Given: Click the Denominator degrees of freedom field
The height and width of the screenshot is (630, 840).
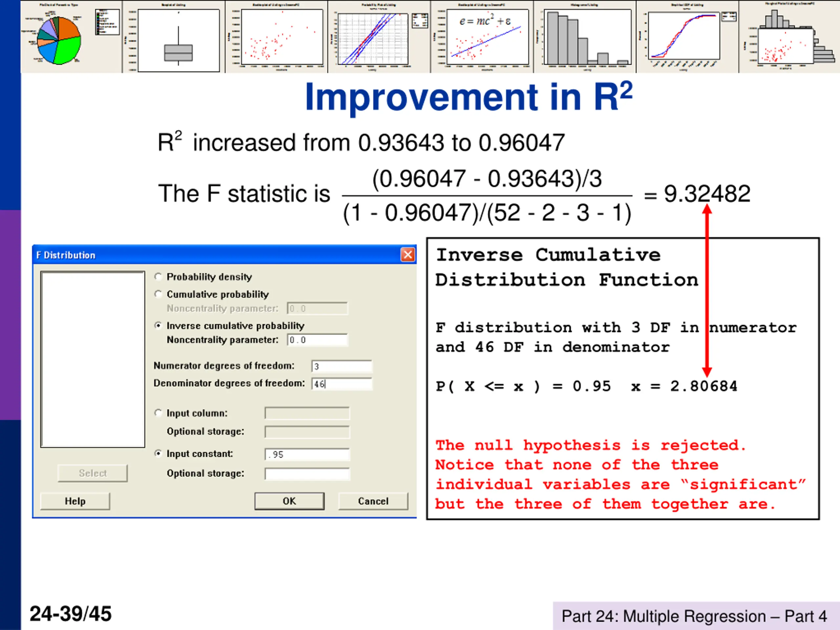Looking at the screenshot, I should click(342, 384).
